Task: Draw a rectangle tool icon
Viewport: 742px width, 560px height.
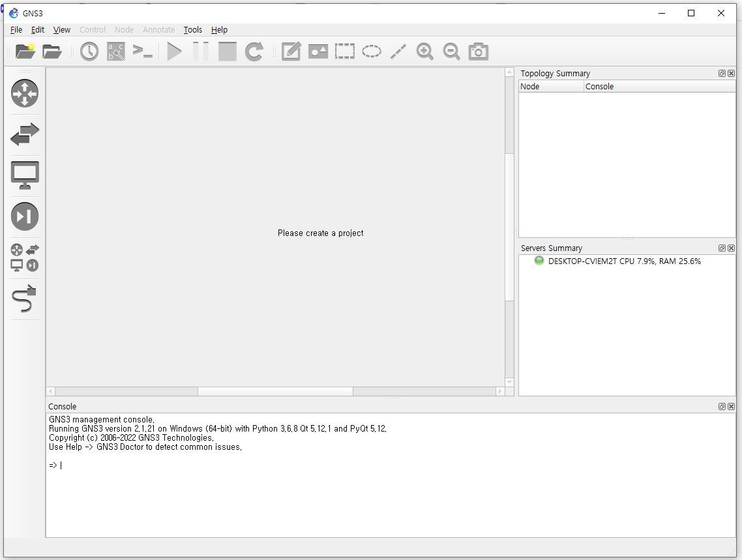Action: 344,51
